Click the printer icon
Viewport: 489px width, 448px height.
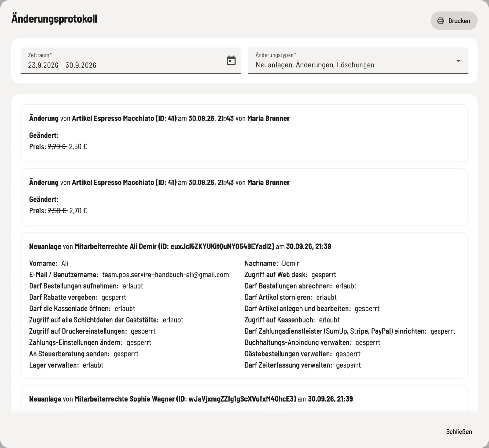(x=440, y=21)
